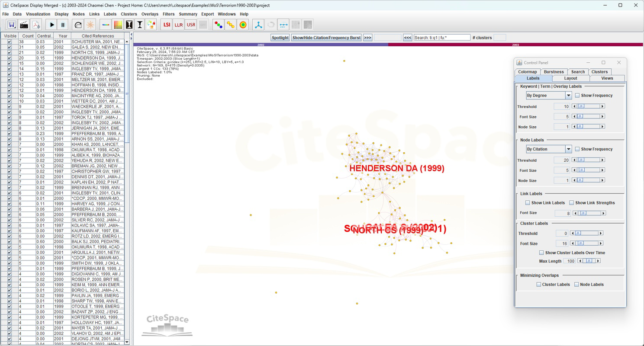644x346 pixels.
Task: Switch to the Views tab
Action: [607, 78]
